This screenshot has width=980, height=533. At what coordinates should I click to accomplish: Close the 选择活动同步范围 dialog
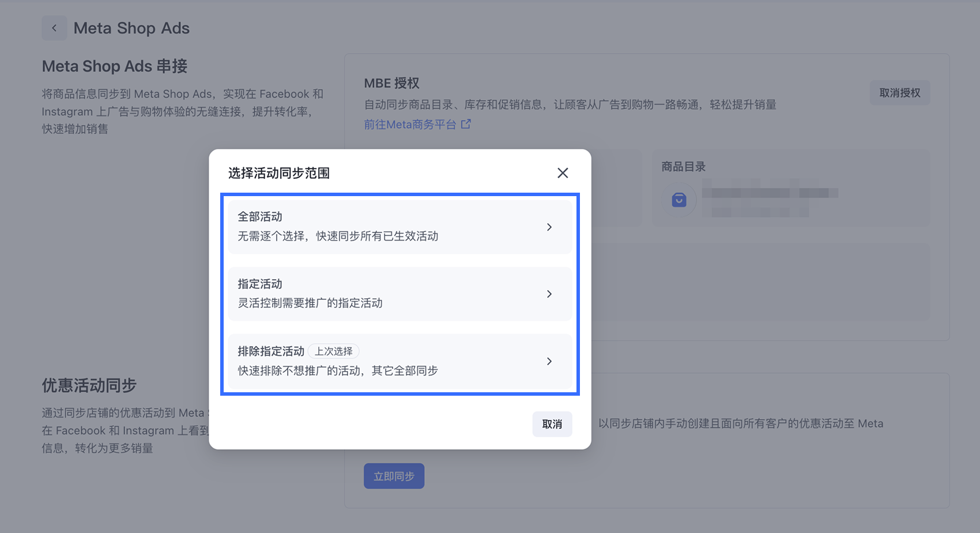563,173
